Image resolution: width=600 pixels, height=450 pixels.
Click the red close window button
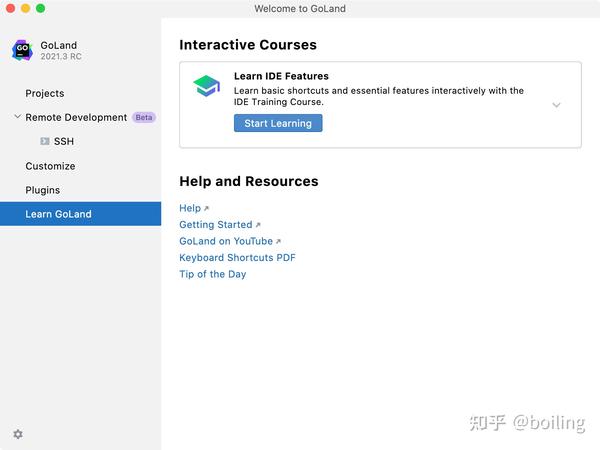9,8
